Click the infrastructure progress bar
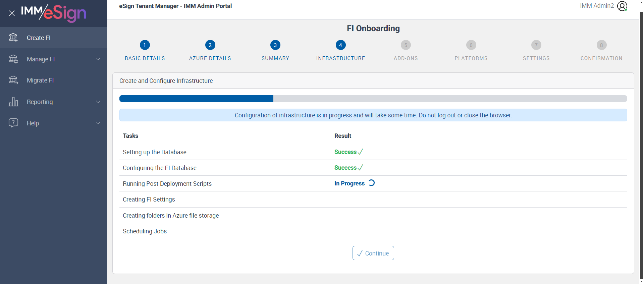Screen dimensions: 644x284 373,99
